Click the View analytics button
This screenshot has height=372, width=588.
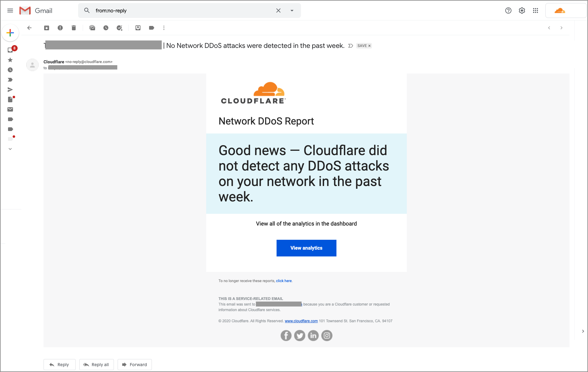click(307, 248)
